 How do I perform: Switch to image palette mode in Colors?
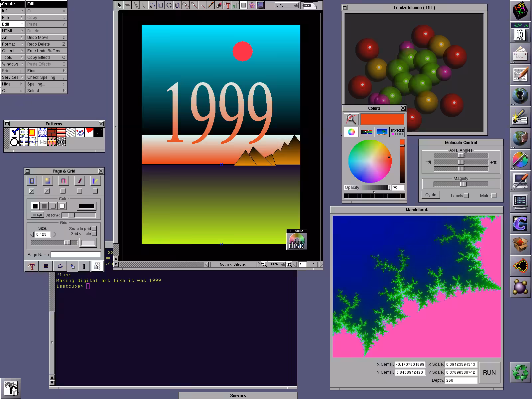382,132
